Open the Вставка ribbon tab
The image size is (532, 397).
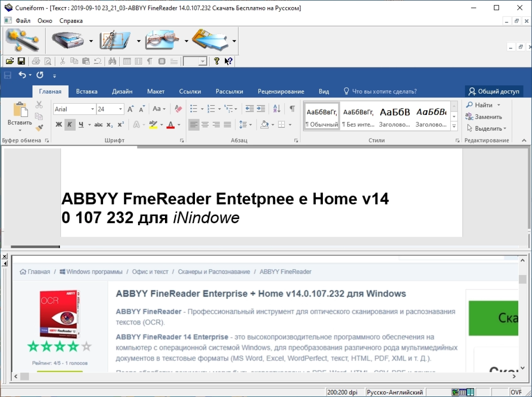87,92
